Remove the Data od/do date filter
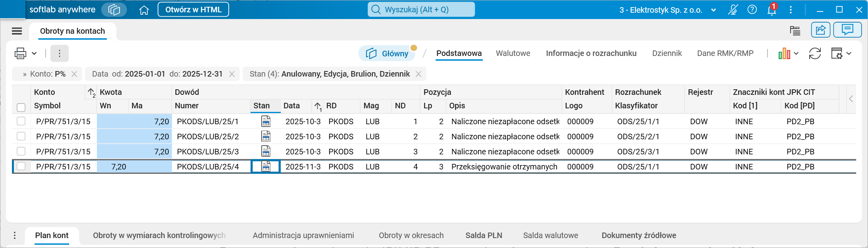The image size is (868, 248). 232,74
